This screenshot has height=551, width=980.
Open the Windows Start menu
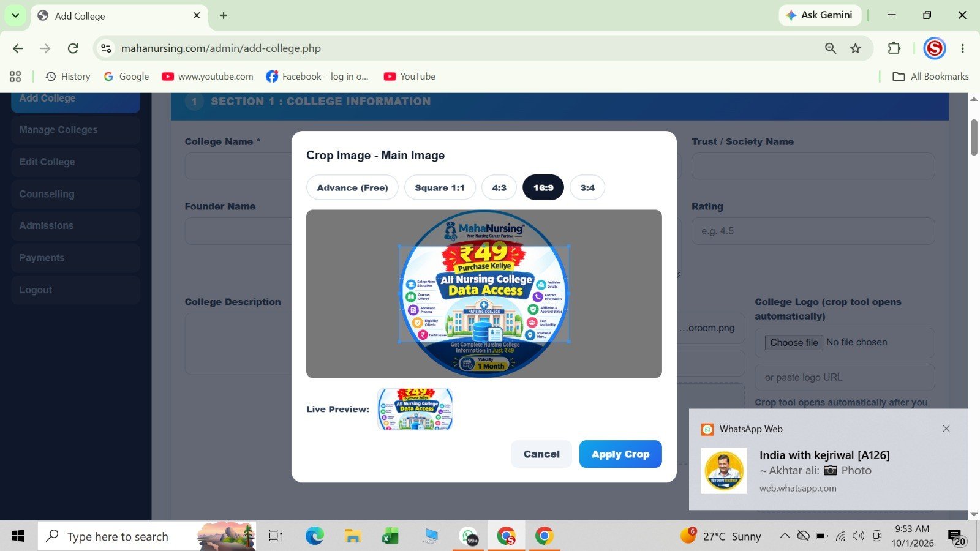[18, 536]
